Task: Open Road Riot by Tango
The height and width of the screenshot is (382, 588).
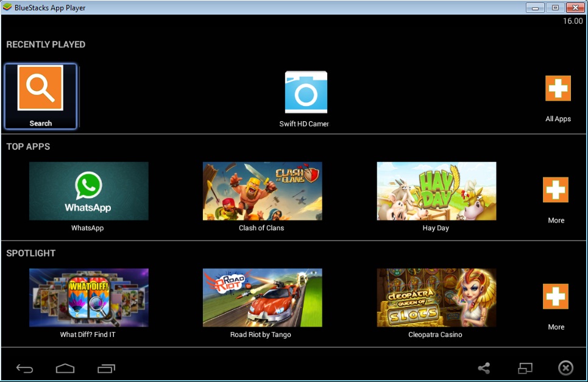Action: (x=262, y=297)
